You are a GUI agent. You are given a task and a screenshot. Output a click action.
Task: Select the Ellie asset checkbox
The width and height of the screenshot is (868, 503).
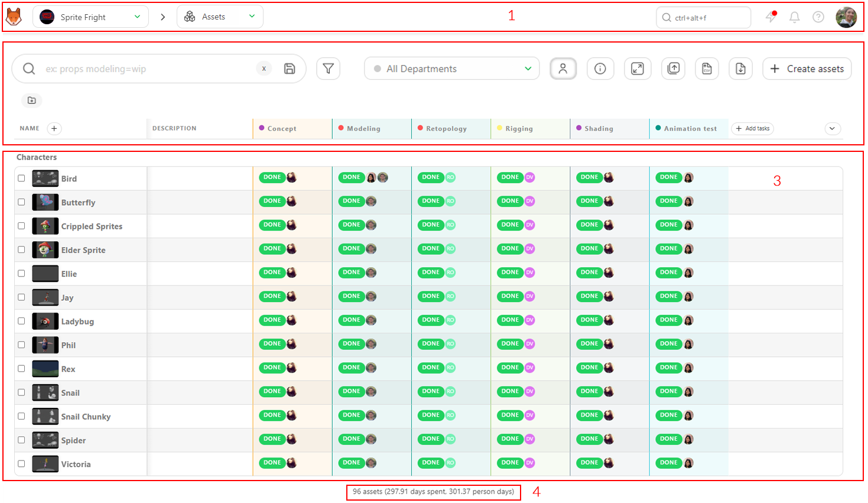click(21, 273)
